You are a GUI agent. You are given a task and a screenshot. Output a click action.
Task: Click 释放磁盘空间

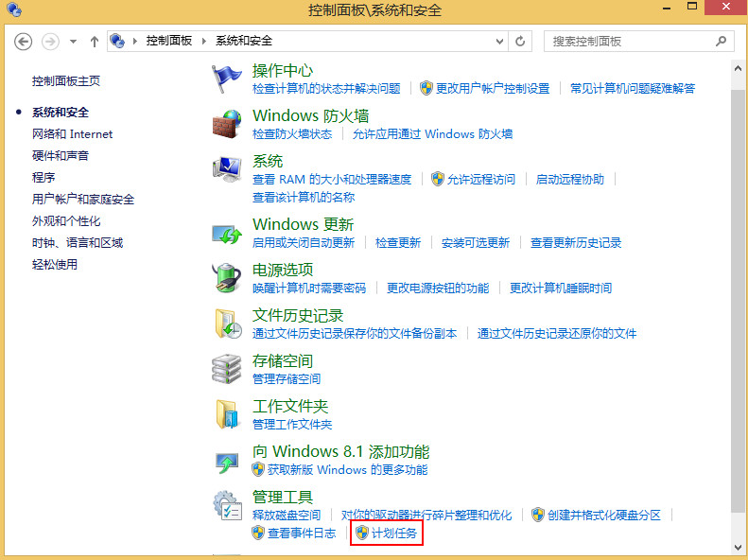(x=287, y=516)
